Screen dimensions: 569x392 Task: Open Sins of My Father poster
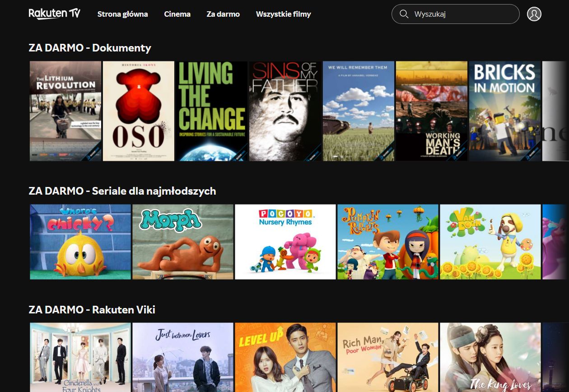[285, 111]
